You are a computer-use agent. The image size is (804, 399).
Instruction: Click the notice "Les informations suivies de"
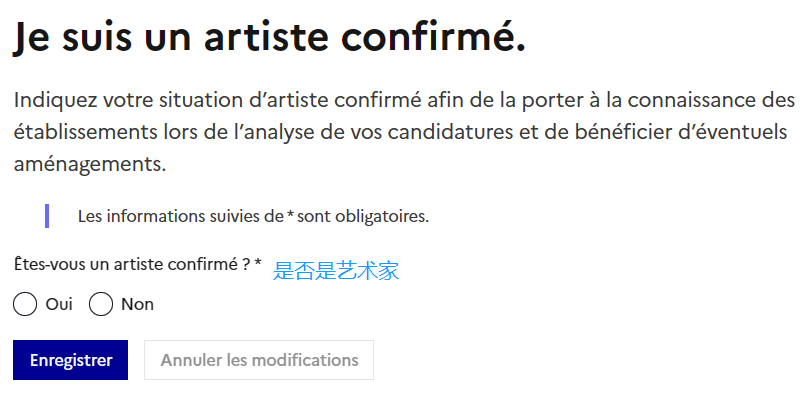(x=177, y=216)
